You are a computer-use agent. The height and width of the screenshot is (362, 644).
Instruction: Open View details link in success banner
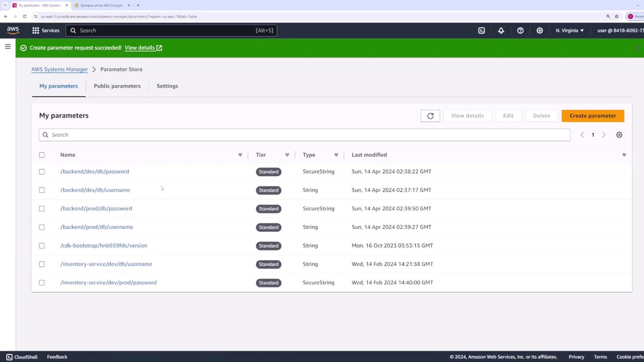(x=143, y=48)
